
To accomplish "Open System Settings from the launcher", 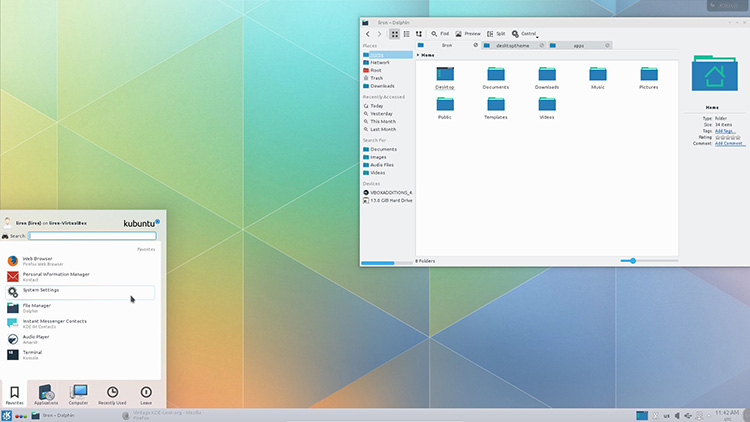I will (x=41, y=291).
